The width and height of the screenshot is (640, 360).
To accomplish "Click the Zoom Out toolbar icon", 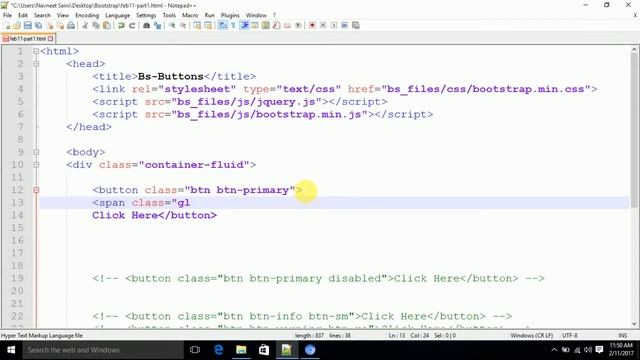I will coord(183,25).
